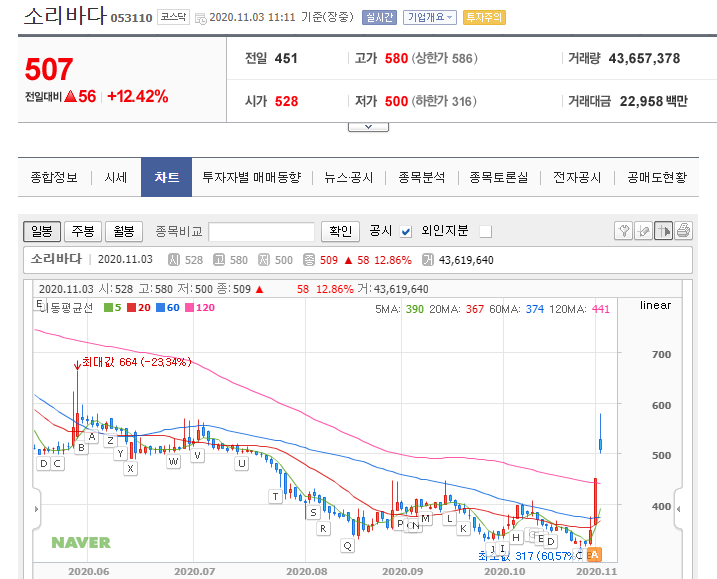Click the 최소값 317 minimum value label
Image resolution: width=717 pixels, height=579 pixels.
point(526,556)
